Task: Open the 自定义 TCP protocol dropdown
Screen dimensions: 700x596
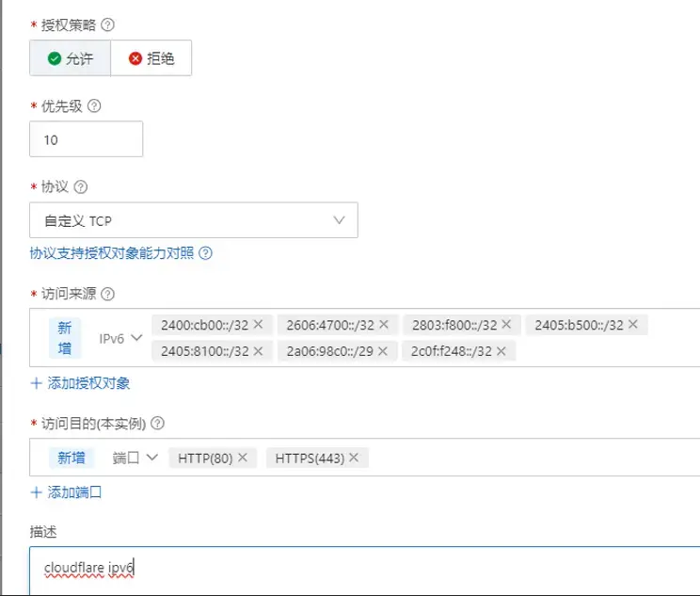Action: tap(194, 220)
